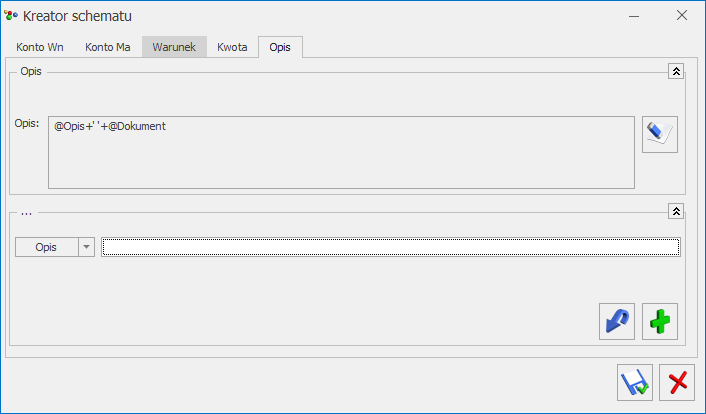Clear the Opis expression with the eraser icon
The image size is (706, 414).
tap(660, 134)
